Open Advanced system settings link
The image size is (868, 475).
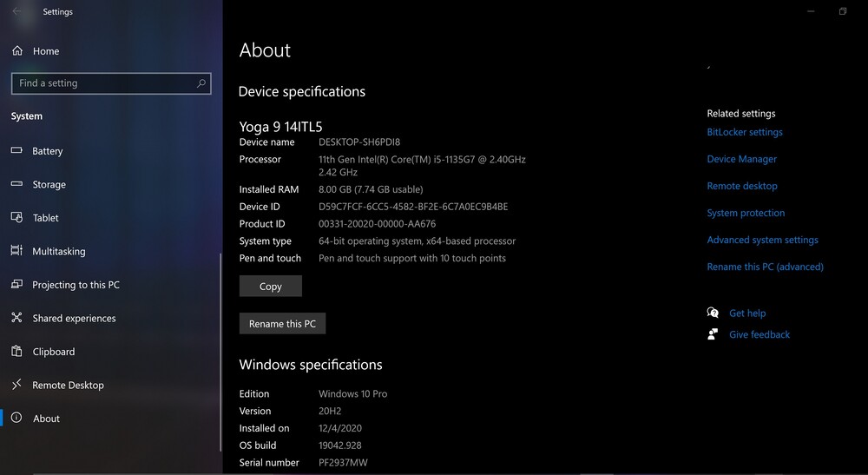762,240
